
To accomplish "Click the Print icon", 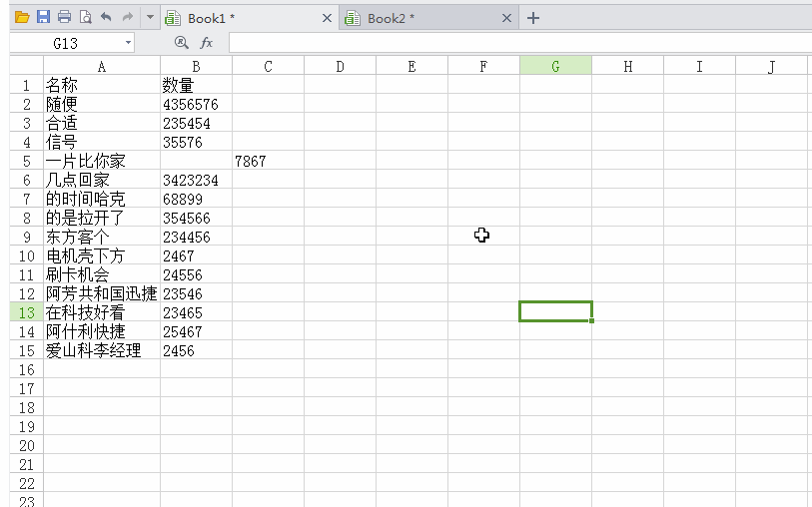I will click(x=64, y=17).
